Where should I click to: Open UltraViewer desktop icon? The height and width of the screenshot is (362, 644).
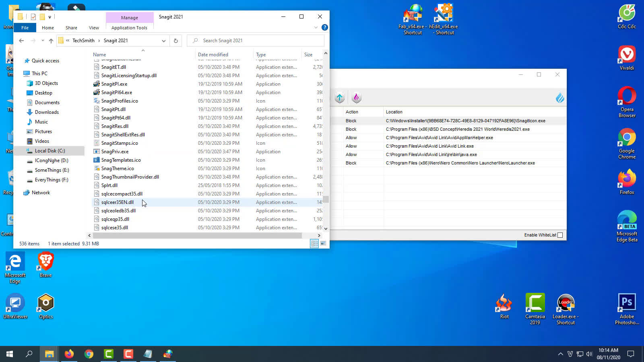(x=15, y=306)
